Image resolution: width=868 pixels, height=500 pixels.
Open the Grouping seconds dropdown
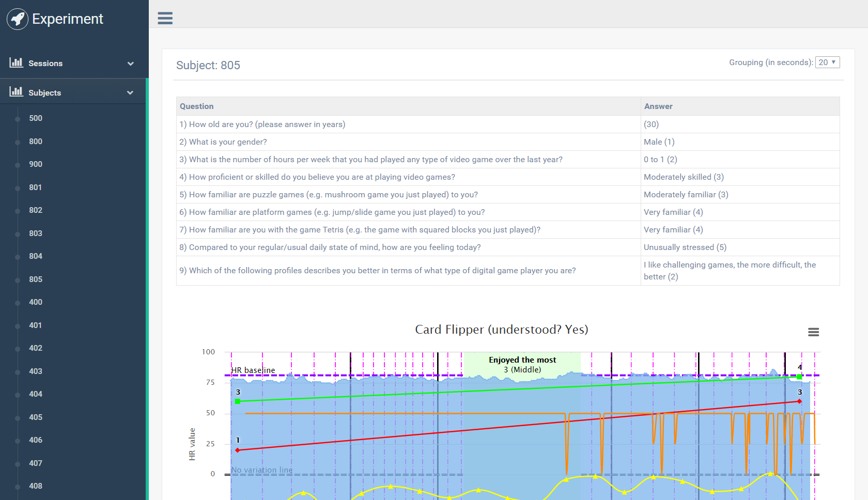pos(827,62)
